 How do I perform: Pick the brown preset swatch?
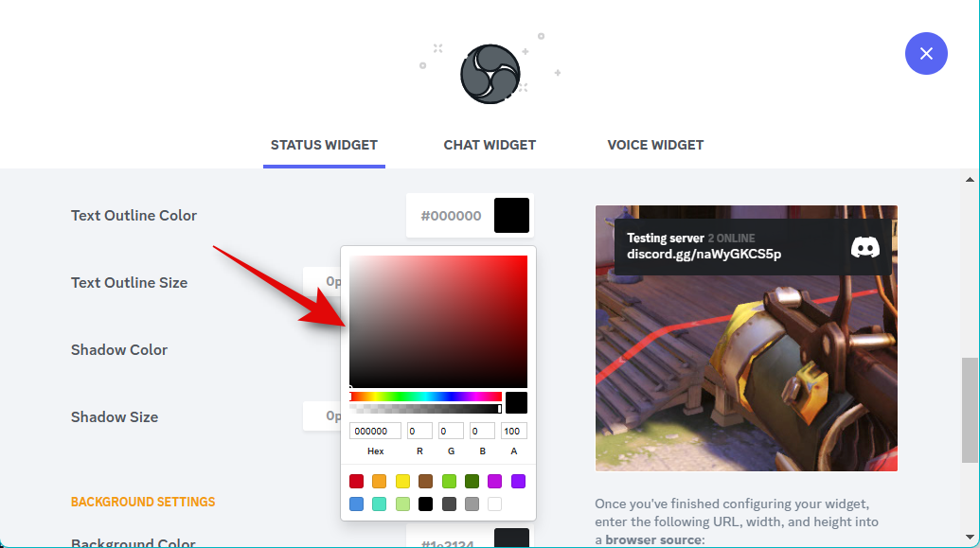coord(426,481)
